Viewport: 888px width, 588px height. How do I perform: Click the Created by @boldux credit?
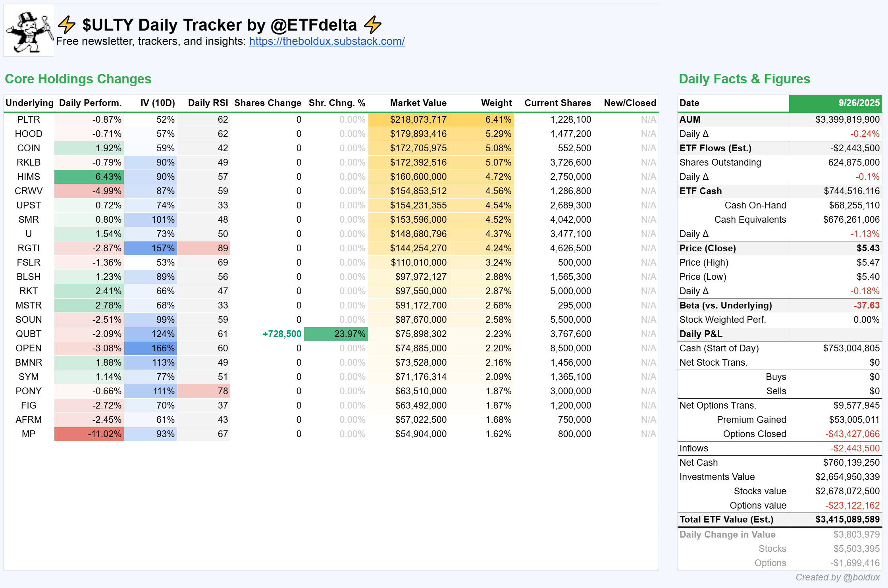click(x=837, y=577)
